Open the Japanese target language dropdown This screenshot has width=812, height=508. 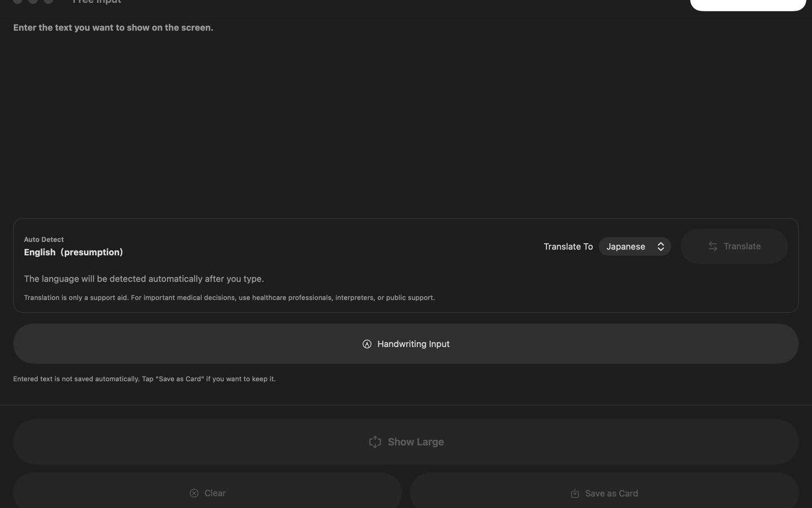pyautogui.click(x=634, y=247)
